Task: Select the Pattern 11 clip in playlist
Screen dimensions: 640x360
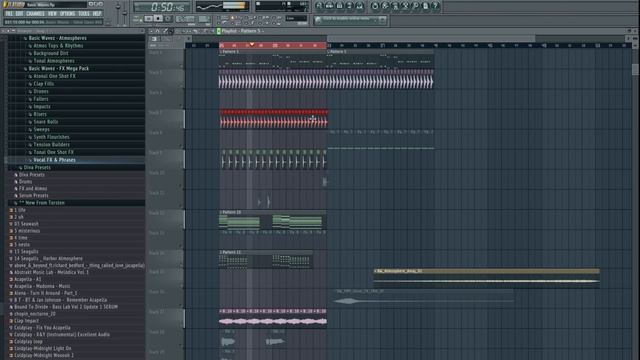Action: (x=266, y=259)
